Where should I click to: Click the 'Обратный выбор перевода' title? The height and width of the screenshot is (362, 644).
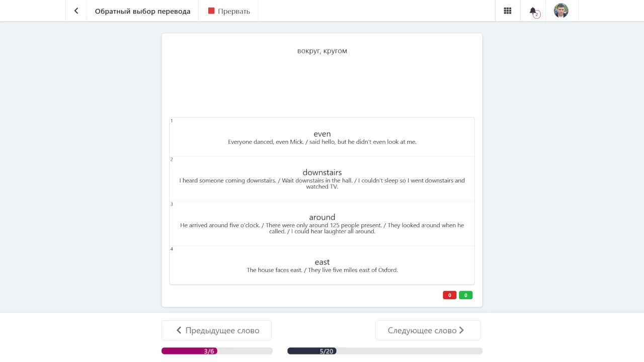click(x=142, y=11)
